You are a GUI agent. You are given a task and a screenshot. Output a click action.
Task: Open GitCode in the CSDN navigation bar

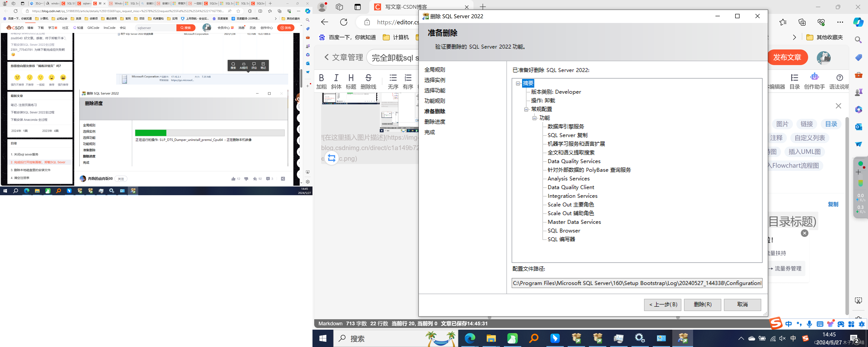pos(93,28)
